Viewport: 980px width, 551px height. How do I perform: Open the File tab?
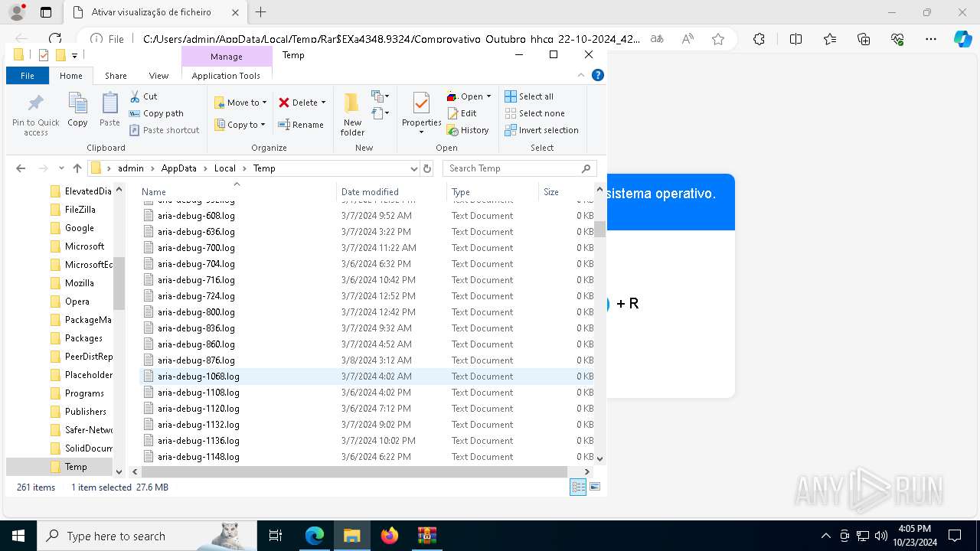[28, 76]
